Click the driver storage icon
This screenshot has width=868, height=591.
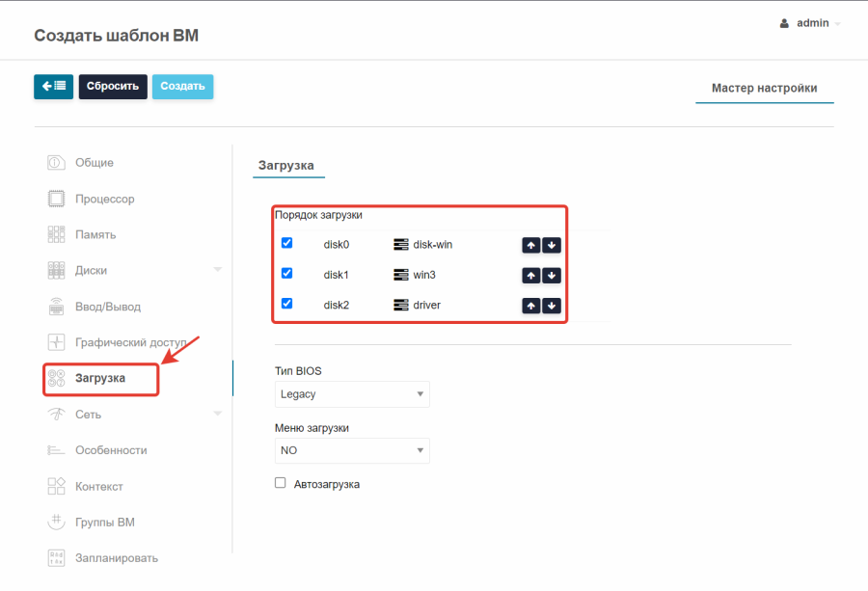[401, 306]
